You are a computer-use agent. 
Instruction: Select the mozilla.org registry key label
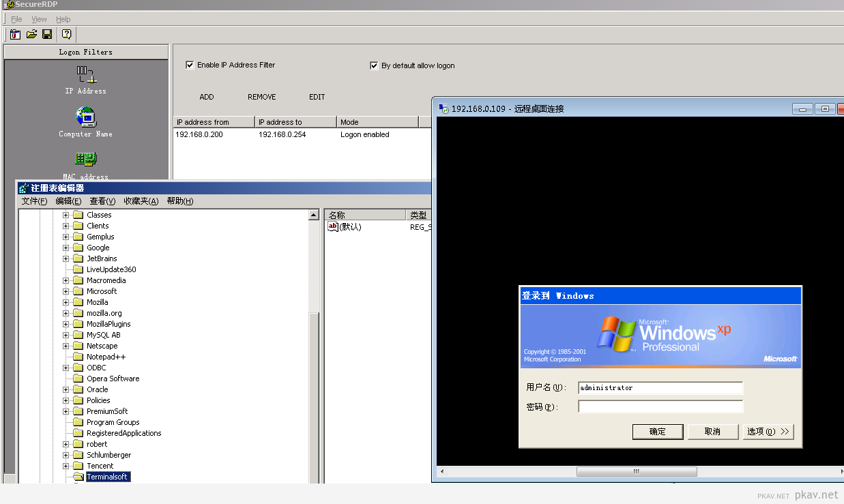[104, 313]
